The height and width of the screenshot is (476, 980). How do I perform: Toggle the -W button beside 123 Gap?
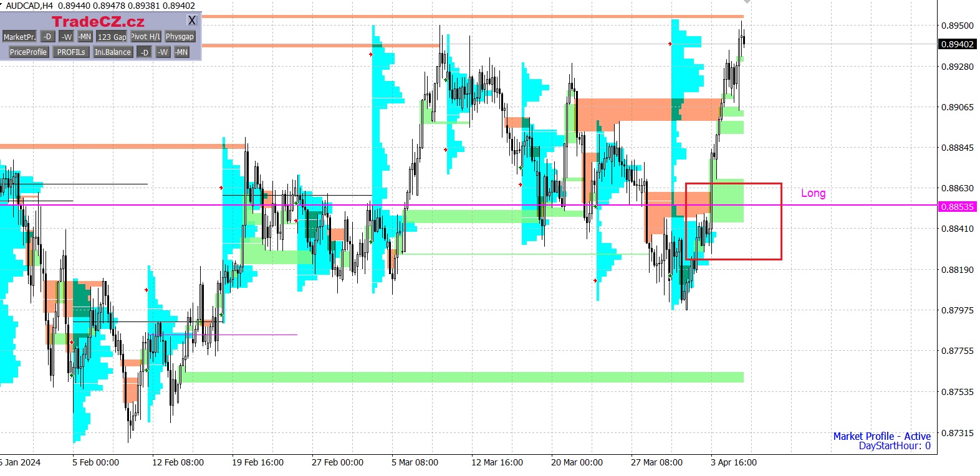67,37
